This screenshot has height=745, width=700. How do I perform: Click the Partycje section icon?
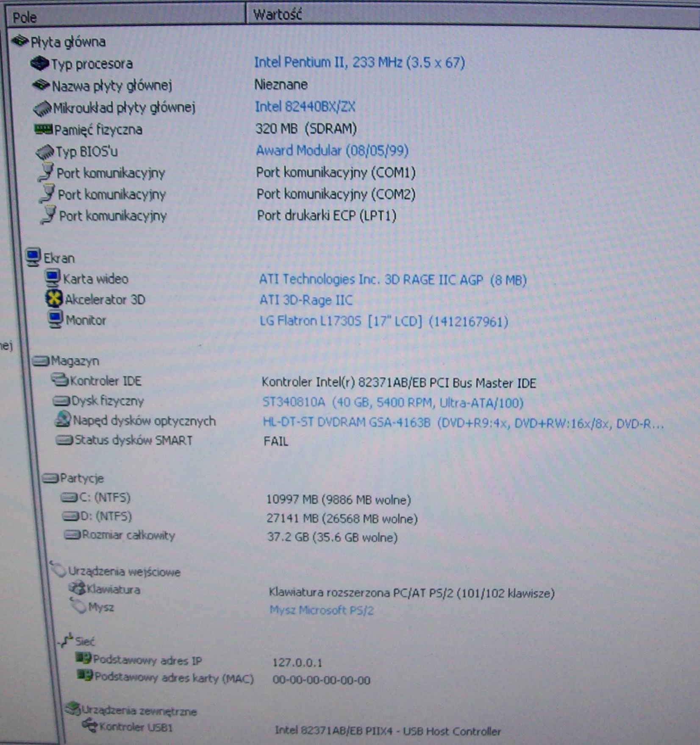[x=50, y=478]
